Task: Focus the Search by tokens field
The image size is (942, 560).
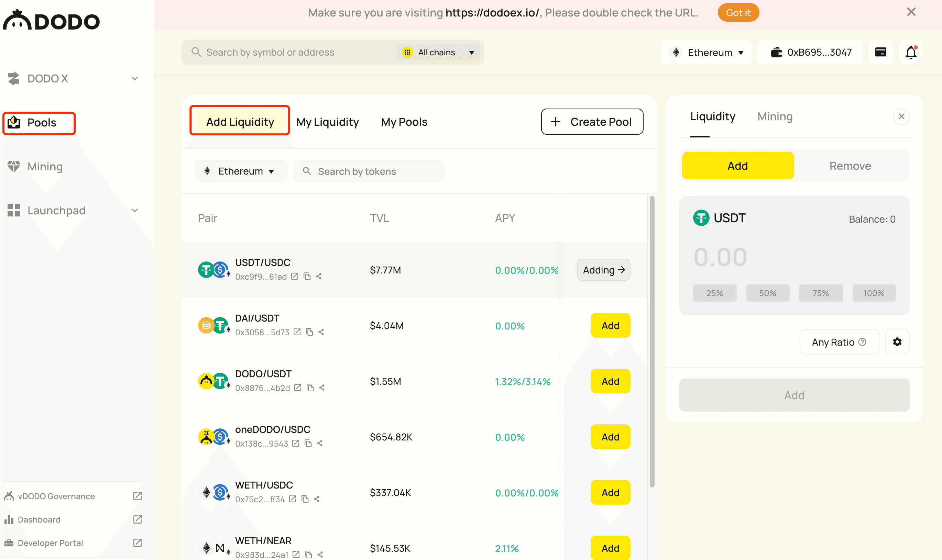Action: [x=369, y=171]
